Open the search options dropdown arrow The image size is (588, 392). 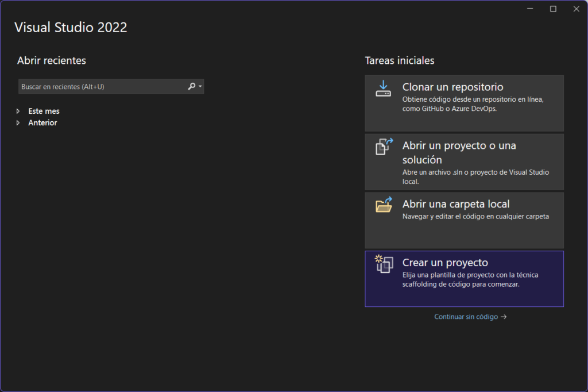[x=200, y=86]
